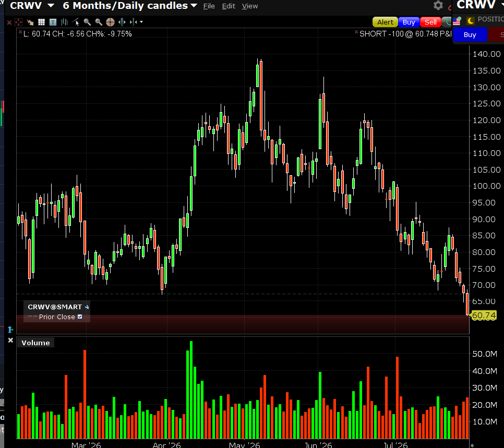The image size is (504, 448).
Task: Open the CRWV symbol dropdown arrow
Action: pyautogui.click(x=51, y=5)
